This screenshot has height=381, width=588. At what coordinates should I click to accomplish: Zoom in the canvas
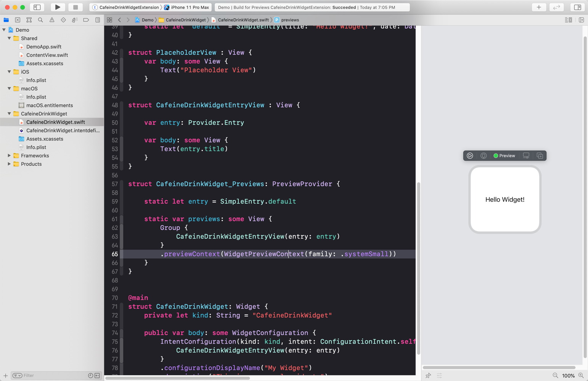(581, 375)
